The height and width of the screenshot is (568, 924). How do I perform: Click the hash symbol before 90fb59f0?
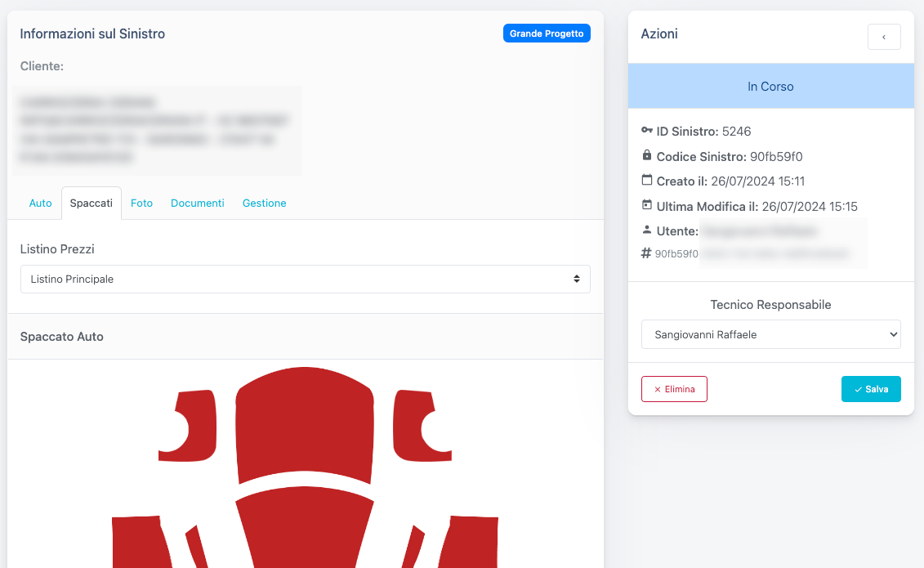click(647, 254)
